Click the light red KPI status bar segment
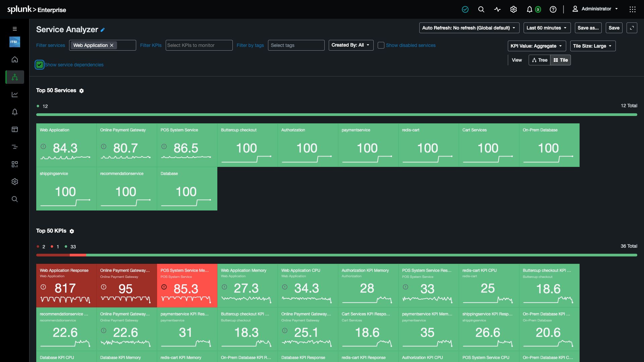The height and width of the screenshot is (362, 644). [x=78, y=255]
